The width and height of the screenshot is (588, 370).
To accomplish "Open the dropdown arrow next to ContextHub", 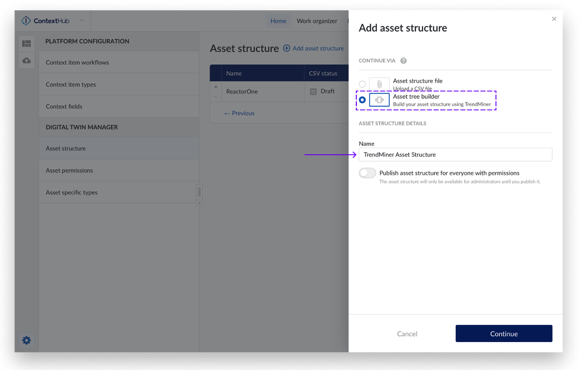I will tap(82, 21).
